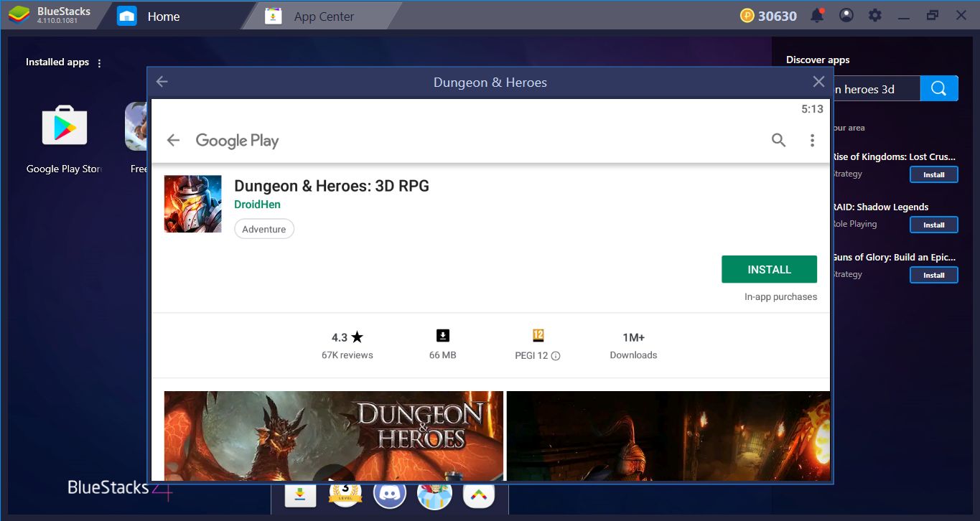Open the account profile icon
980x521 pixels.
tap(846, 15)
